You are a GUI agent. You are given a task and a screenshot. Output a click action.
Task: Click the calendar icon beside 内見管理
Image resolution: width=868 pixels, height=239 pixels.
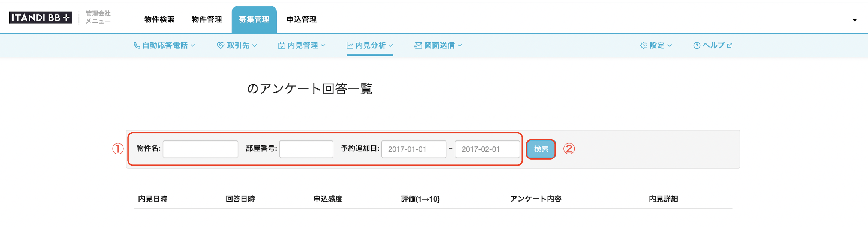(282, 45)
